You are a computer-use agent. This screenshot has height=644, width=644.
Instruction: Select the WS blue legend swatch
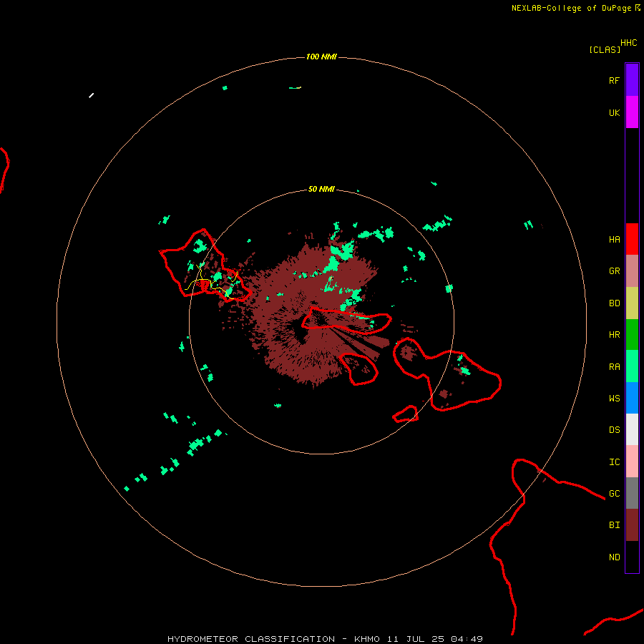(x=632, y=398)
